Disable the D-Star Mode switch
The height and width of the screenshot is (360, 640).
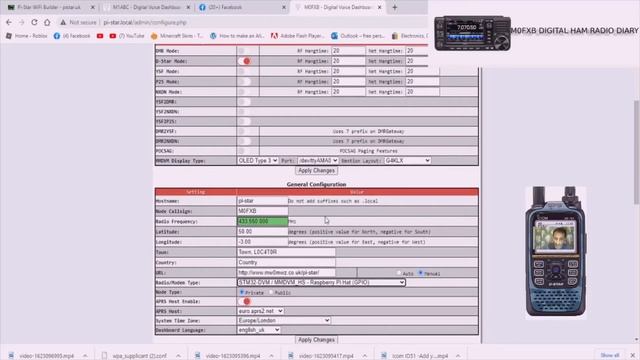(244, 61)
